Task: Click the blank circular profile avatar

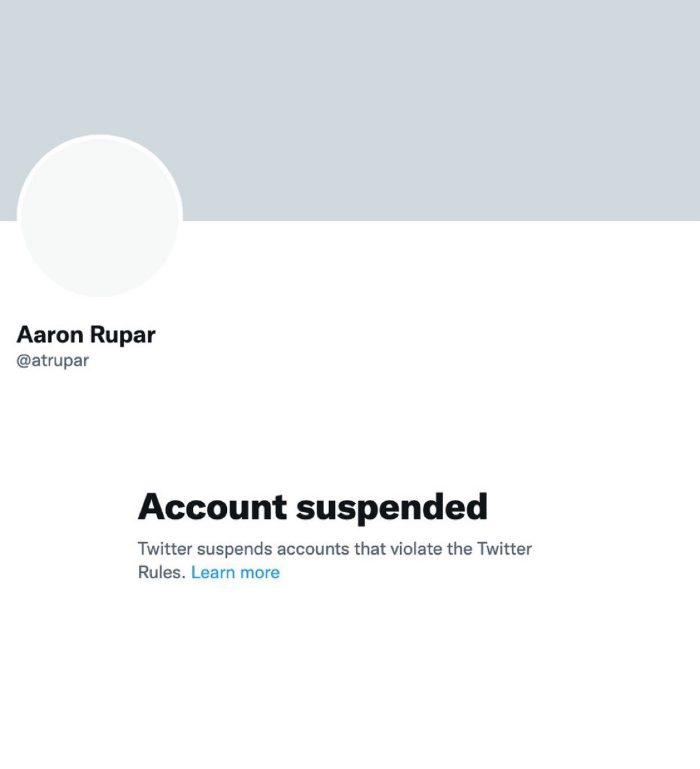Action: [x=100, y=216]
